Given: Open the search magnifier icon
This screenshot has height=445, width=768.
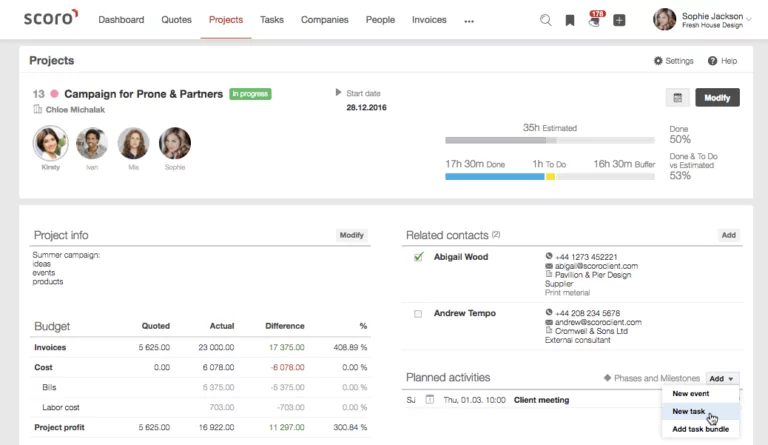Looking at the screenshot, I should 545,20.
